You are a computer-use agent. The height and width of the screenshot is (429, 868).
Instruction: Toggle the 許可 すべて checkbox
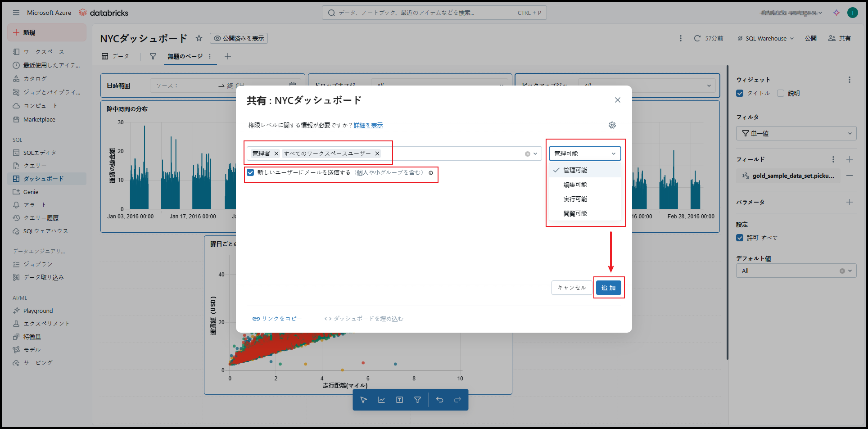[x=740, y=238]
